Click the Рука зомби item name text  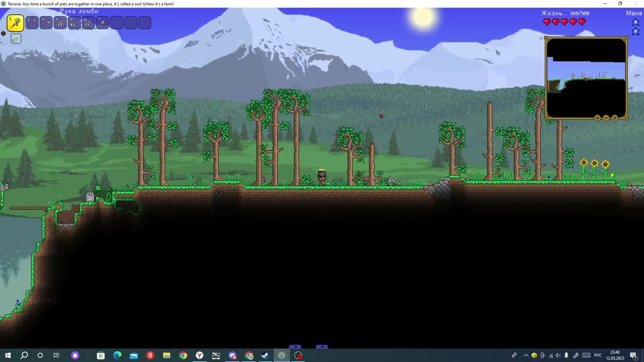click(79, 11)
